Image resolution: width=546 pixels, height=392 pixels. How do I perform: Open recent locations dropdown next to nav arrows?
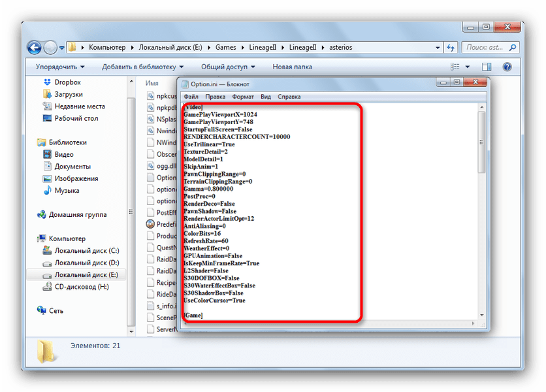61,48
